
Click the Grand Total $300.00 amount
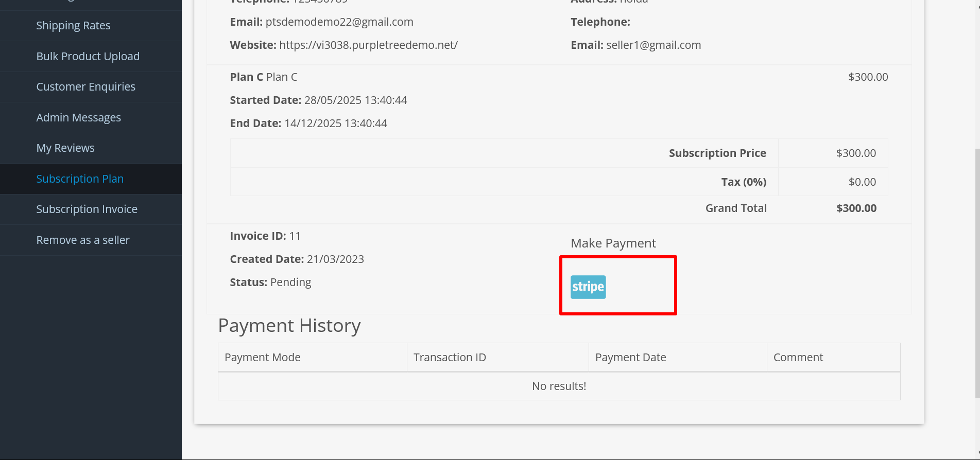click(x=856, y=208)
